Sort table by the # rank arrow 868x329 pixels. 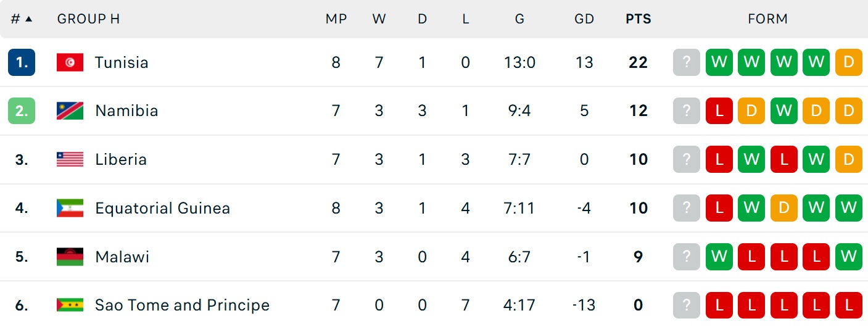click(x=28, y=19)
